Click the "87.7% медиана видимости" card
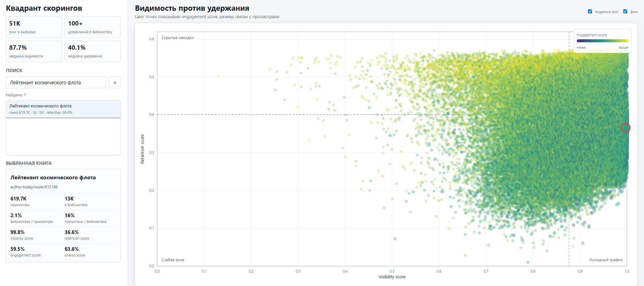This screenshot has width=644, height=286. 34,51
